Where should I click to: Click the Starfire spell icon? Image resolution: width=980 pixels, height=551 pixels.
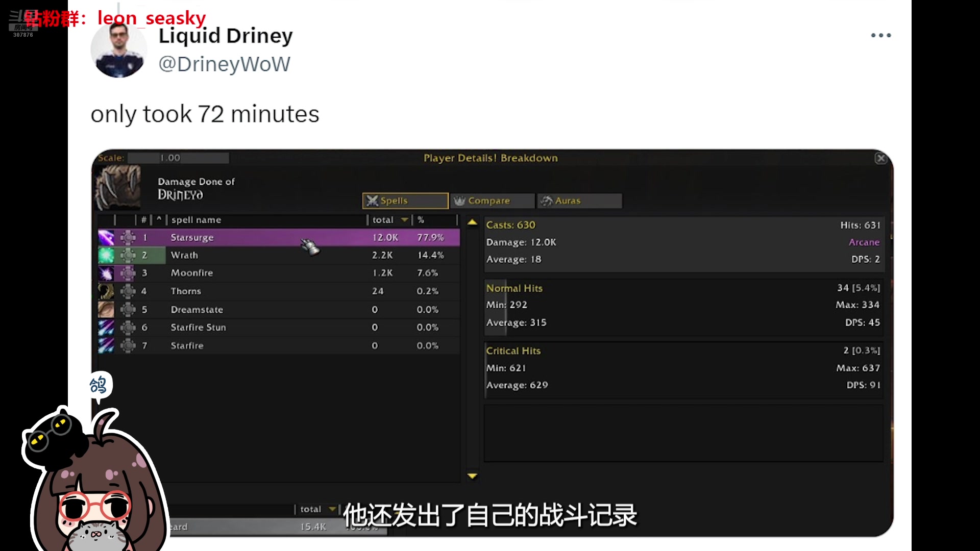(x=106, y=345)
